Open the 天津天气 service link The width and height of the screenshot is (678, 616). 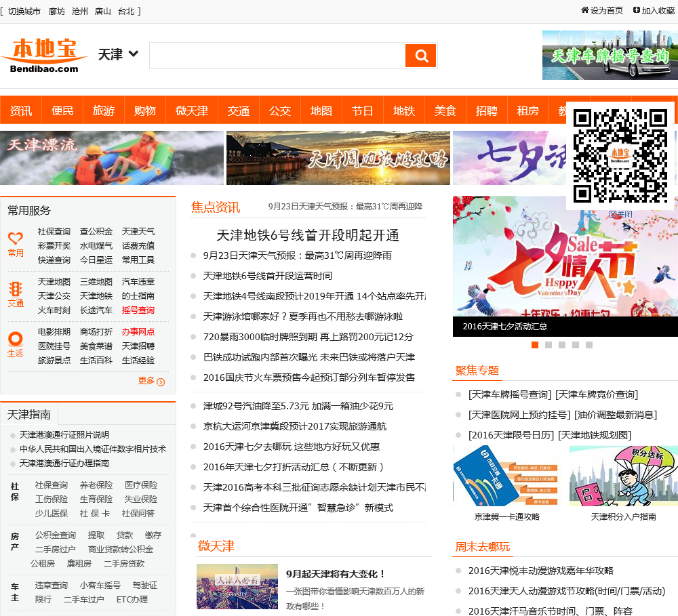point(138,232)
